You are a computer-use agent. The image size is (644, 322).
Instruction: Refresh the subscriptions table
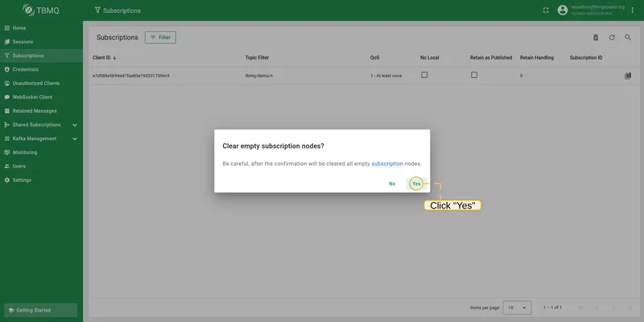[x=612, y=37]
